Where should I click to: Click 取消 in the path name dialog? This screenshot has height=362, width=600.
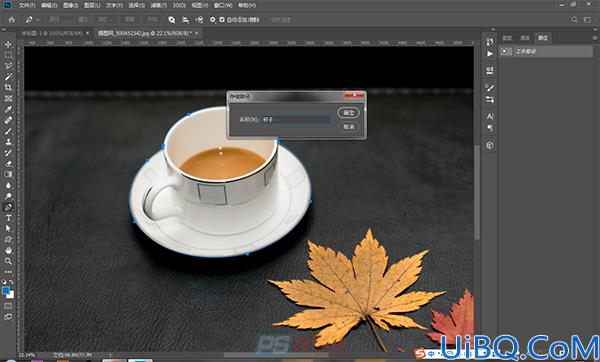(x=349, y=127)
